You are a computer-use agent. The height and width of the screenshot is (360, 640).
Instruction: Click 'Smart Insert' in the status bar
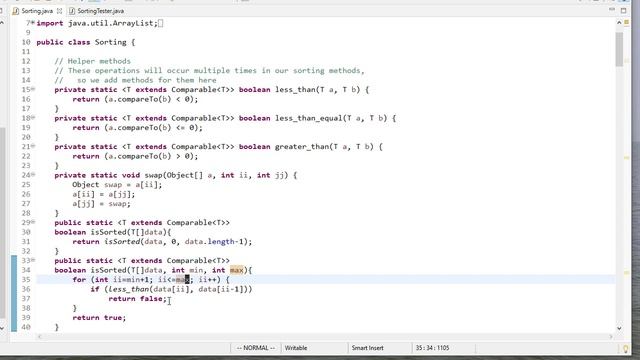[x=367, y=348]
